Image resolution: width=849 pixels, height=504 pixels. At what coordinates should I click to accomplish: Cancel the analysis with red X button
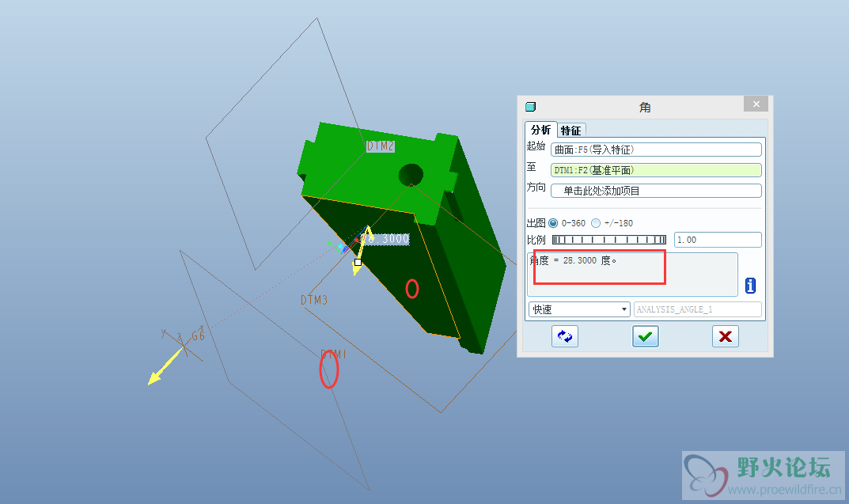click(725, 336)
